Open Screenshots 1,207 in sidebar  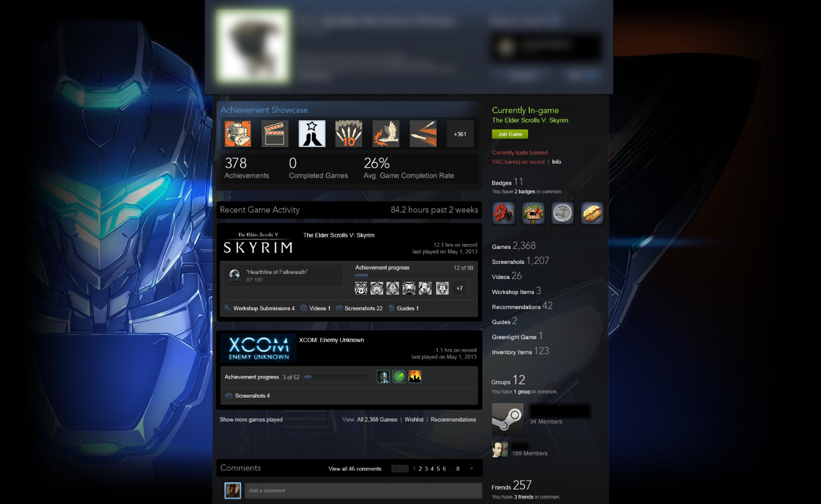point(520,261)
